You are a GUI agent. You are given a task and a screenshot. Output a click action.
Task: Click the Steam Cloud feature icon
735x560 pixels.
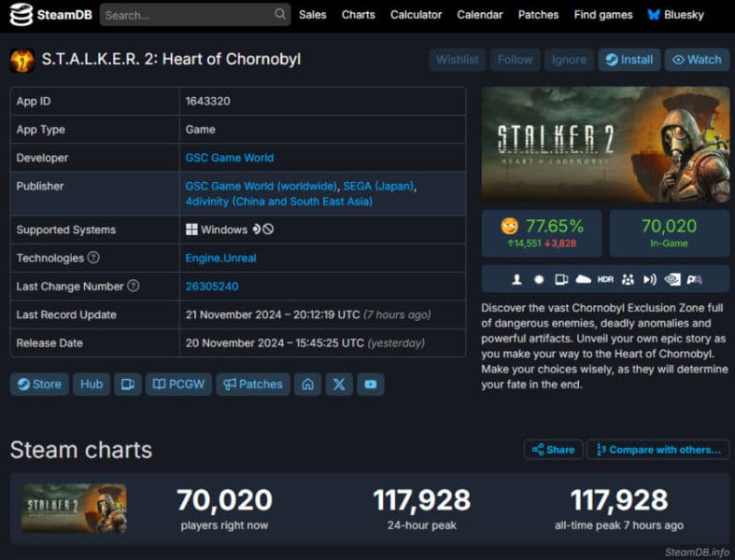point(583,280)
